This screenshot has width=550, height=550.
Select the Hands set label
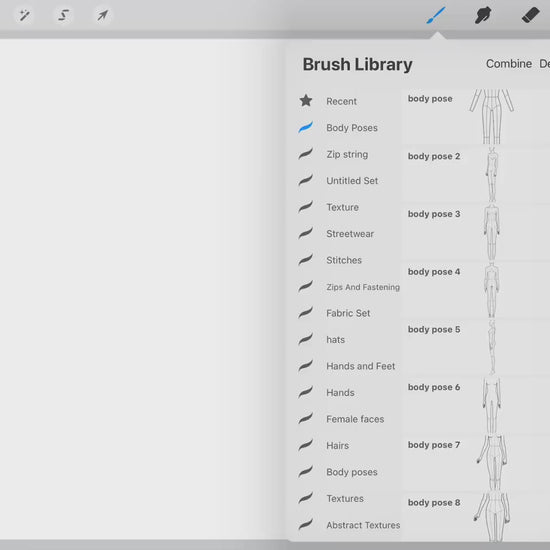pos(340,393)
